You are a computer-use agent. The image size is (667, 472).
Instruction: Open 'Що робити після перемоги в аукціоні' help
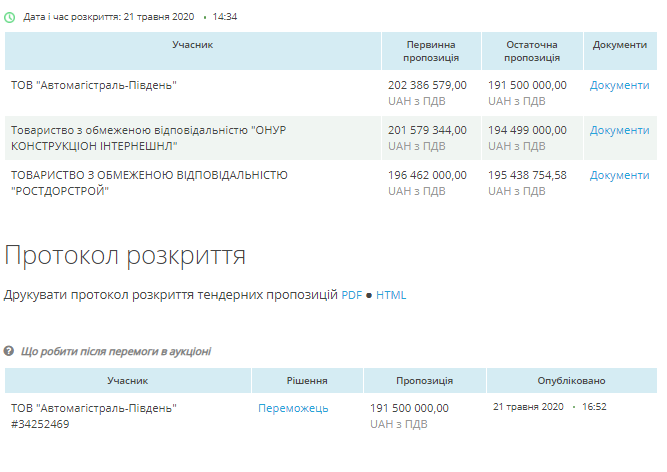click(115, 351)
